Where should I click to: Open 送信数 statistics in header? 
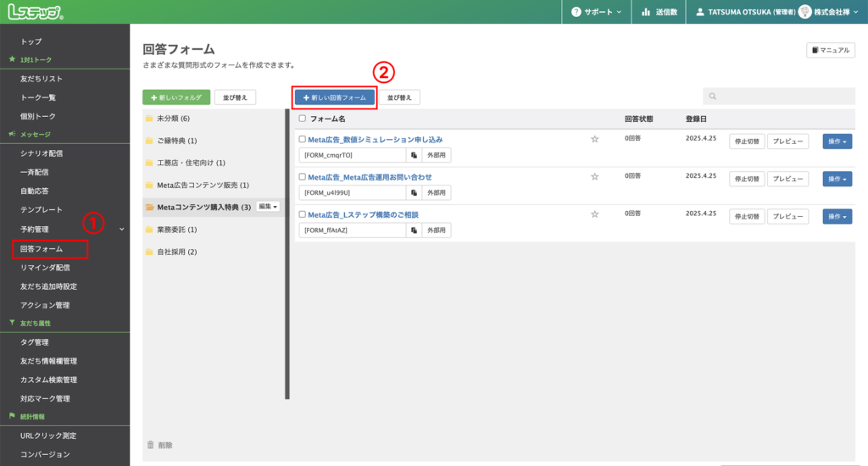point(658,12)
